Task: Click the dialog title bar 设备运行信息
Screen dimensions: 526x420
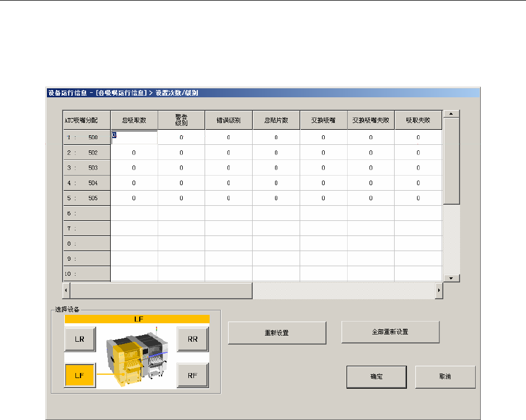Action: pos(263,93)
